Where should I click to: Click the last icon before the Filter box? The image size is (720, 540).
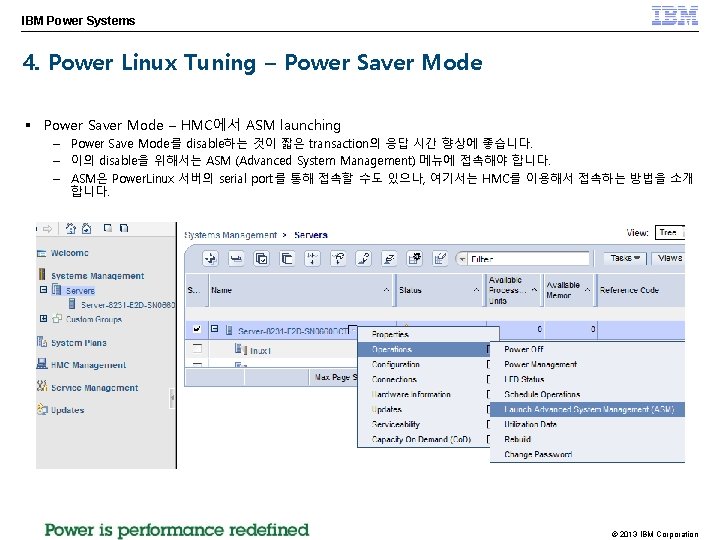pos(440,259)
